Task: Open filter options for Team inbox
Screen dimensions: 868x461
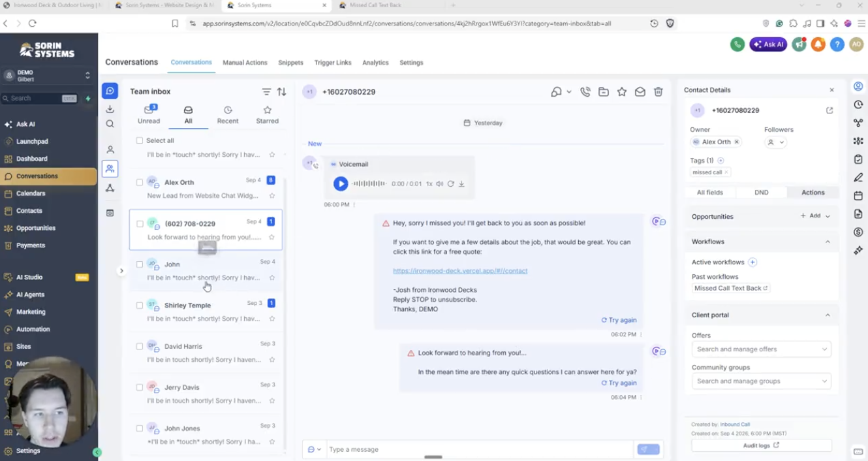Action: 266,92
